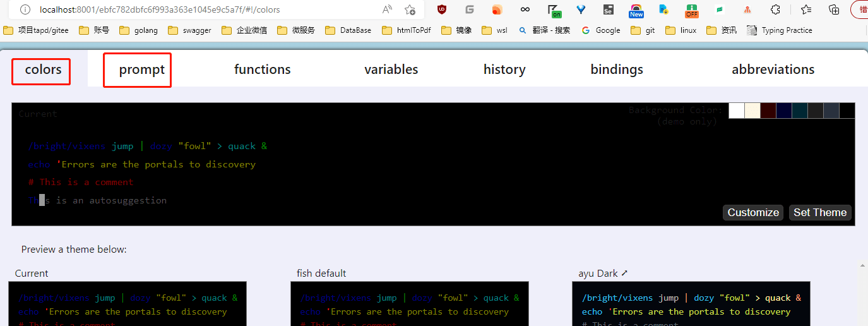Open the colors tab
Viewport: 868px width, 326px height.
[x=43, y=69]
